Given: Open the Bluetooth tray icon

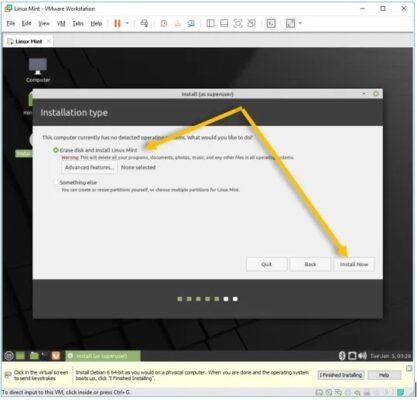Looking at the screenshot, I should click(x=342, y=356).
